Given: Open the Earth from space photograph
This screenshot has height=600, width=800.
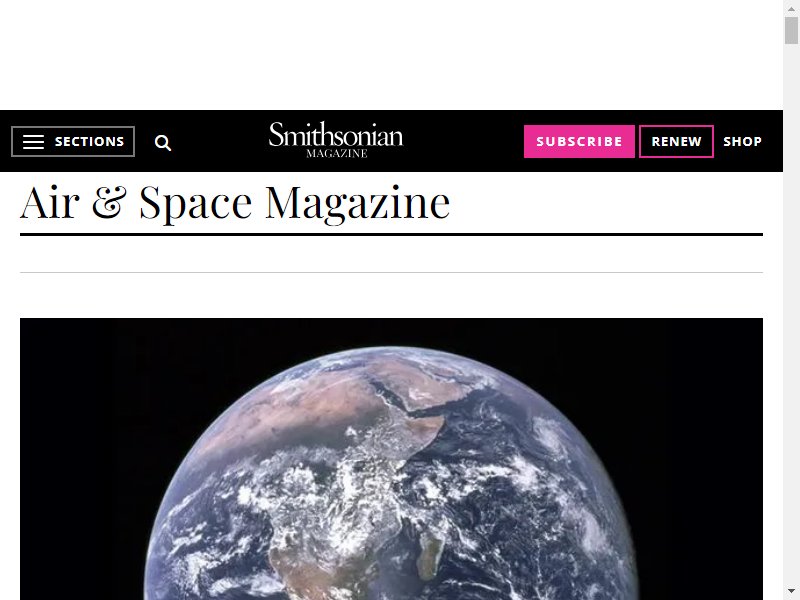Looking at the screenshot, I should click(x=391, y=459).
